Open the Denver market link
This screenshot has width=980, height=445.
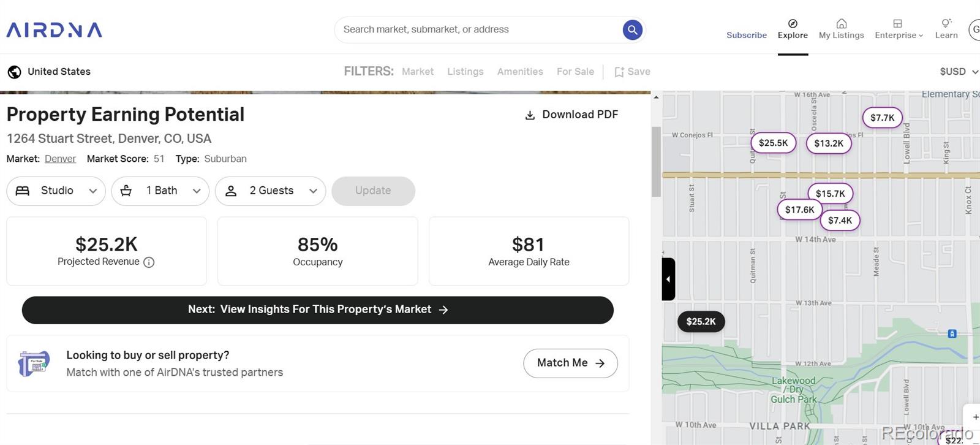[x=60, y=159]
